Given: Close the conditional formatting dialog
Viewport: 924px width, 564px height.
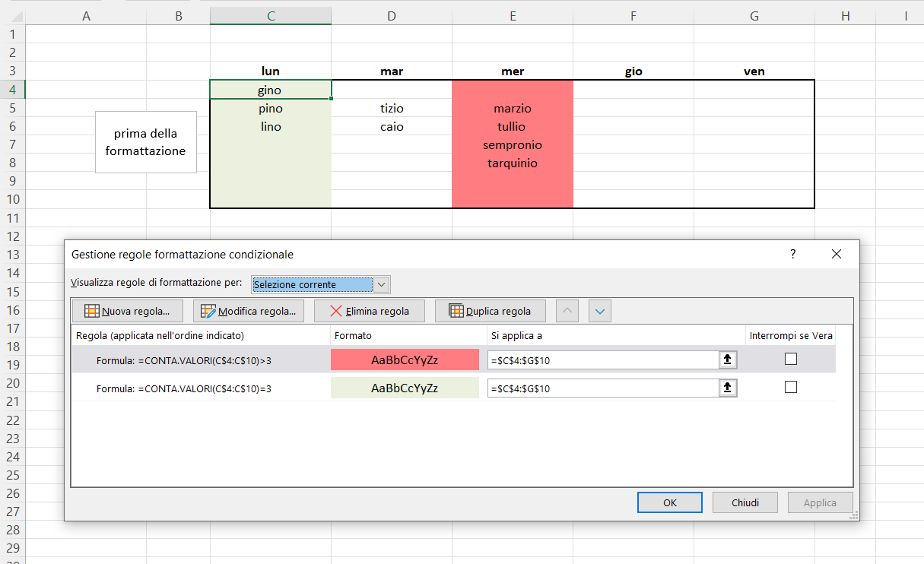Looking at the screenshot, I should click(x=837, y=255).
